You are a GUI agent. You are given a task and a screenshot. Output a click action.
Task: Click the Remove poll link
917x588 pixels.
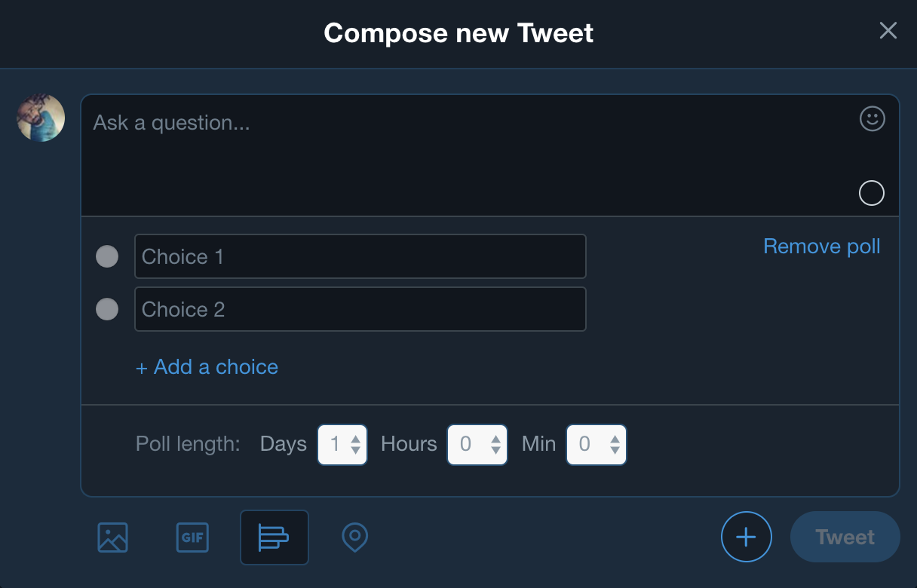tap(821, 247)
